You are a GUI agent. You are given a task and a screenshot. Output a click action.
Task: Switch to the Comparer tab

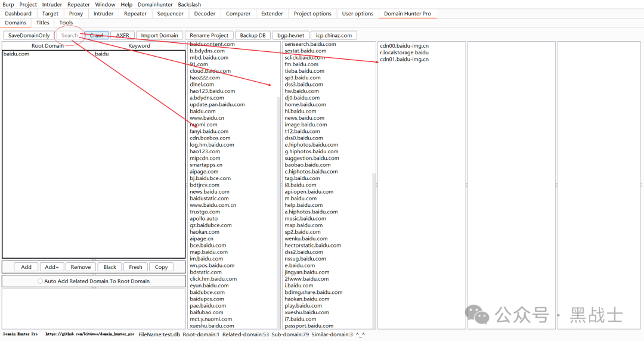coord(238,14)
